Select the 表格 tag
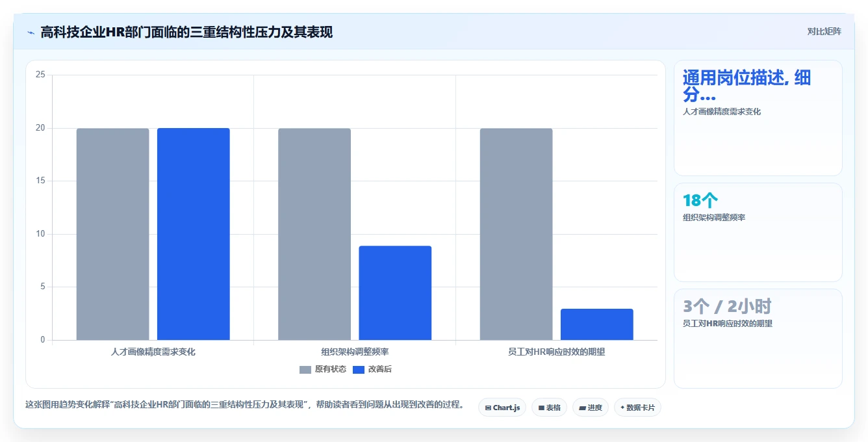 tap(549, 408)
